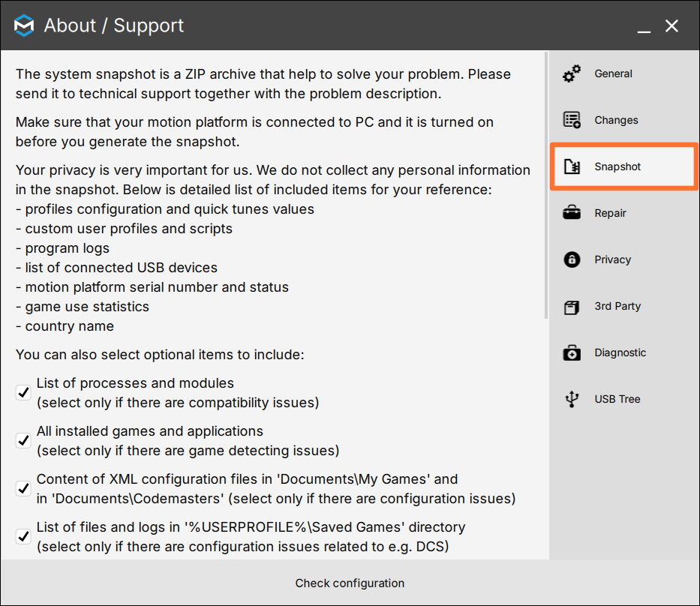The height and width of the screenshot is (606, 700).
Task: Click the USB Tree icon
Action: click(572, 399)
